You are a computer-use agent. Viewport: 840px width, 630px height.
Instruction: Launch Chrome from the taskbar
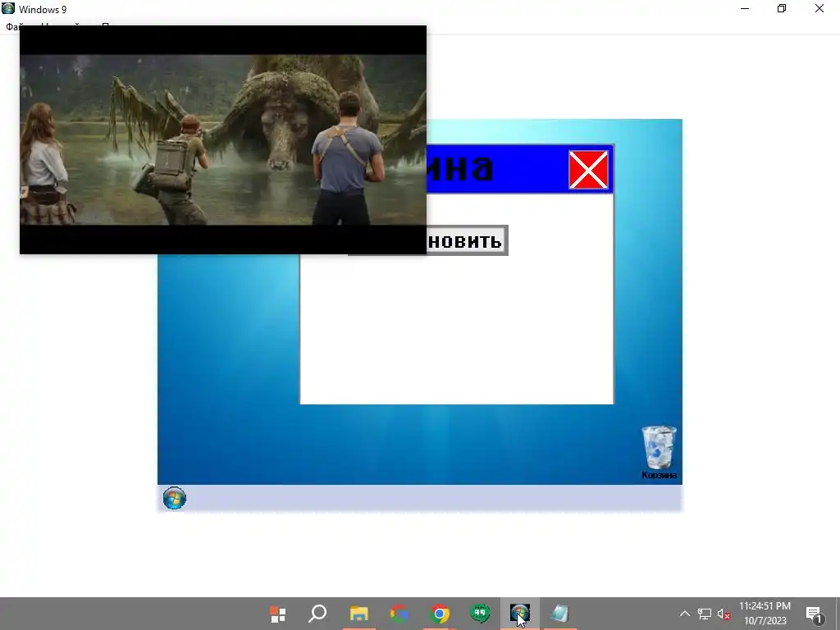point(440,614)
